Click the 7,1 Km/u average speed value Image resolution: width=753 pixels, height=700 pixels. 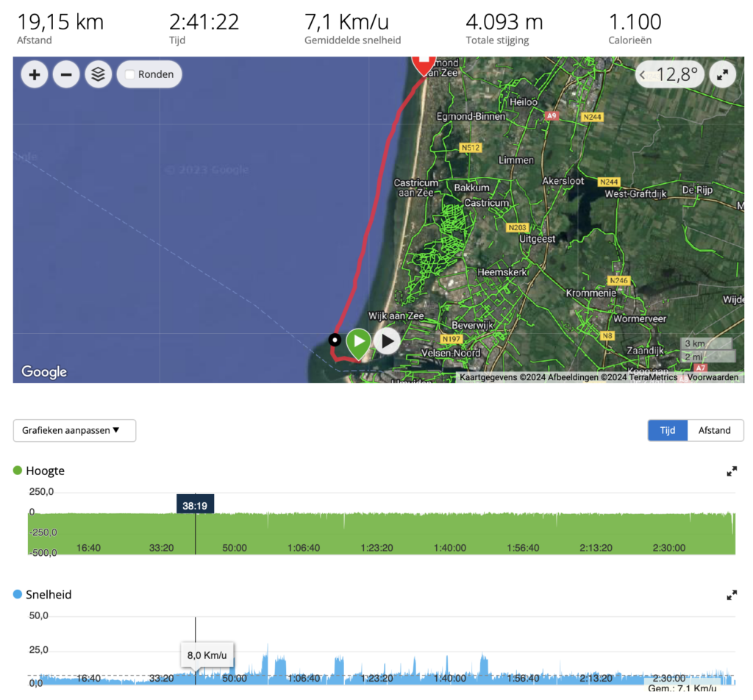[x=347, y=22]
